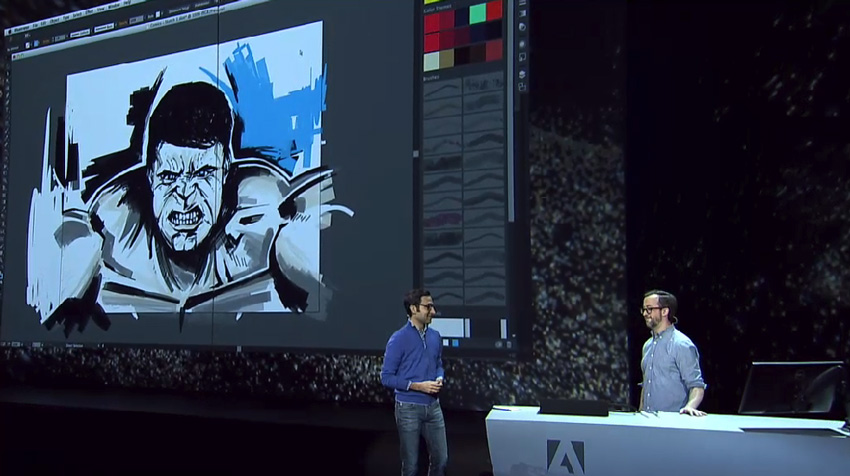Select the pink-maroon brush in Brushes list
Screen dimensions: 850x476
[442, 220]
